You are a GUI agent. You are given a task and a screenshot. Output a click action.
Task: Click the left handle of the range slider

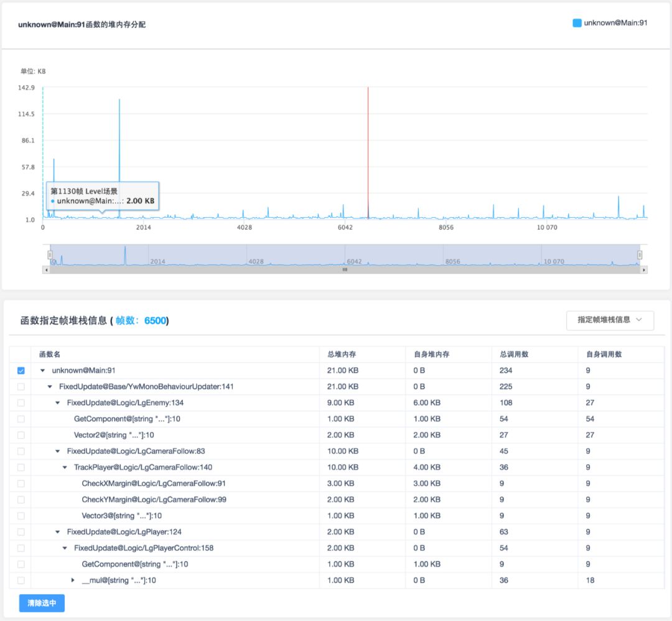coord(50,255)
